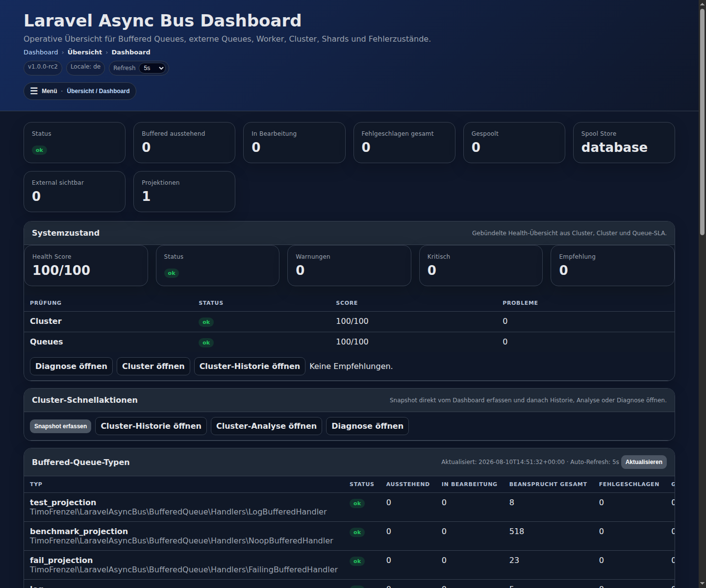Viewport: 706px width, 588px height.
Task: Click the Cluster row name
Action: coord(46,321)
